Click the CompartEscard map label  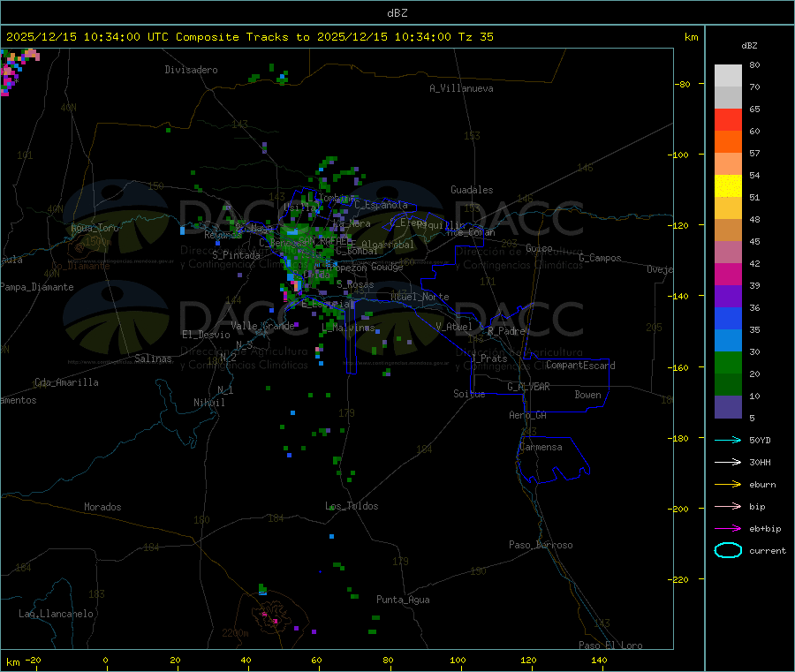pos(580,366)
